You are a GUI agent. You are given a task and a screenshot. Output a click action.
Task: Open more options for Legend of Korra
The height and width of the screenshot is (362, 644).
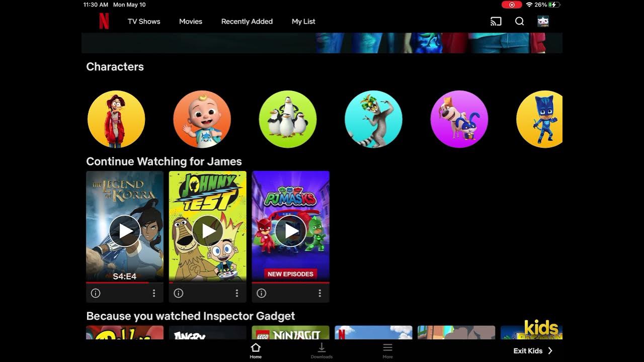tap(154, 293)
